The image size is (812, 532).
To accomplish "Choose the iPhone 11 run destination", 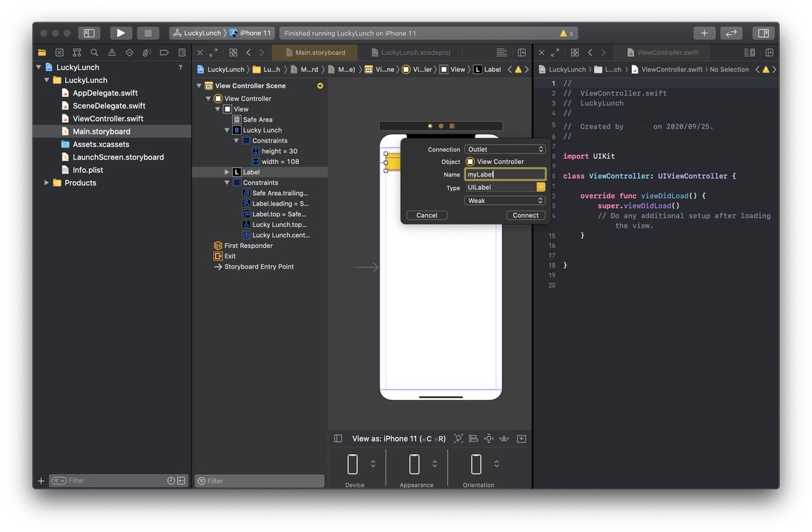I will [x=251, y=33].
